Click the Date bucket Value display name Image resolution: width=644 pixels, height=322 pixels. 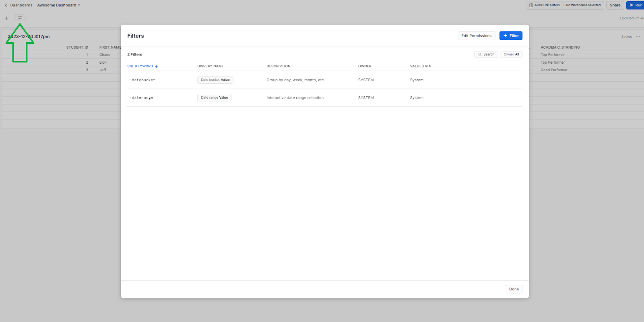coord(215,80)
